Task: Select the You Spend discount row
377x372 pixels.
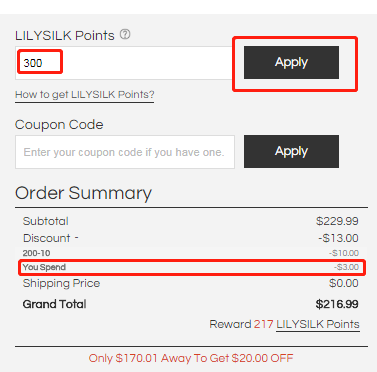Action: point(192,267)
